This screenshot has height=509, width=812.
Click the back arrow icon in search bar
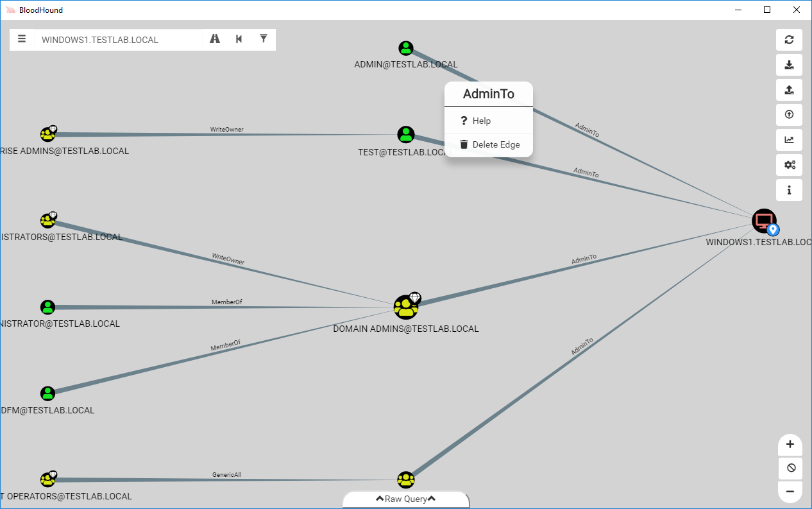point(239,39)
